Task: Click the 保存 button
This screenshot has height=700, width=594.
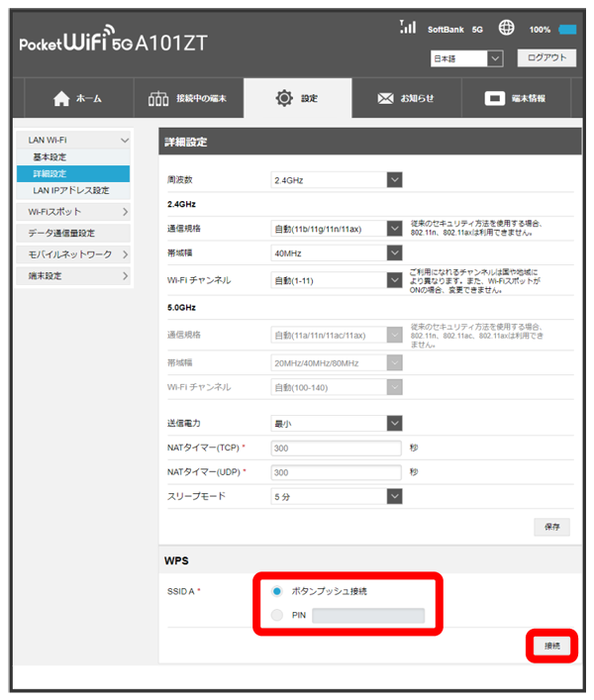Action: point(551,527)
